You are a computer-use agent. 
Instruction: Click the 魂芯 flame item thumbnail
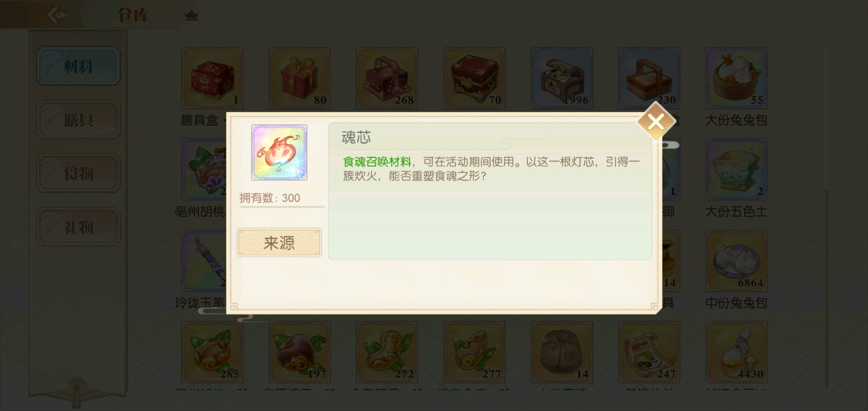pyautogui.click(x=279, y=152)
